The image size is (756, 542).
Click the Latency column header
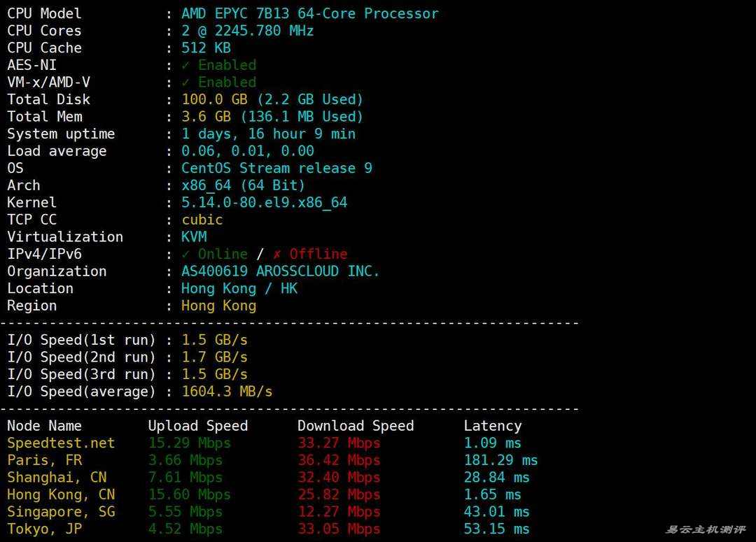pyautogui.click(x=492, y=426)
